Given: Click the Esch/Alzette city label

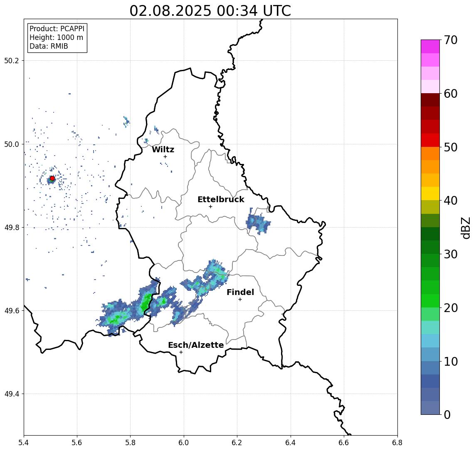Looking at the screenshot, I should (196, 345).
